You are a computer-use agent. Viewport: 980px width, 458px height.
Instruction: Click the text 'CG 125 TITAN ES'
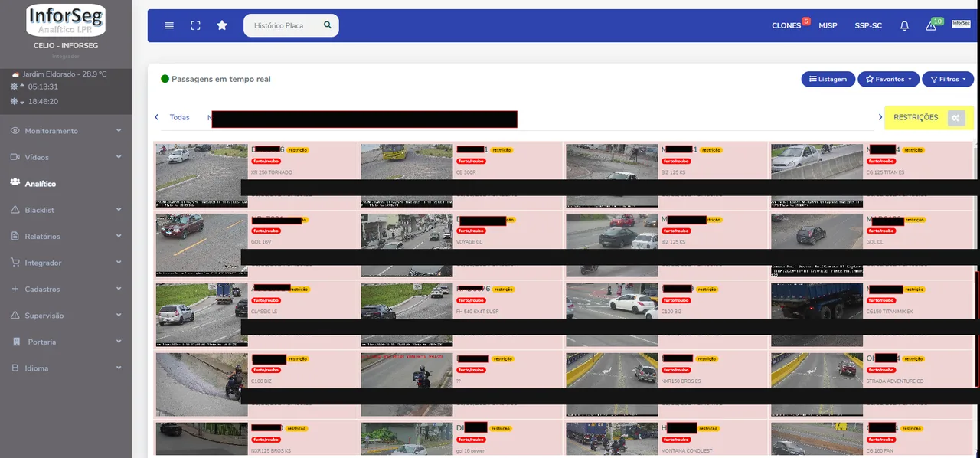pos(885,172)
